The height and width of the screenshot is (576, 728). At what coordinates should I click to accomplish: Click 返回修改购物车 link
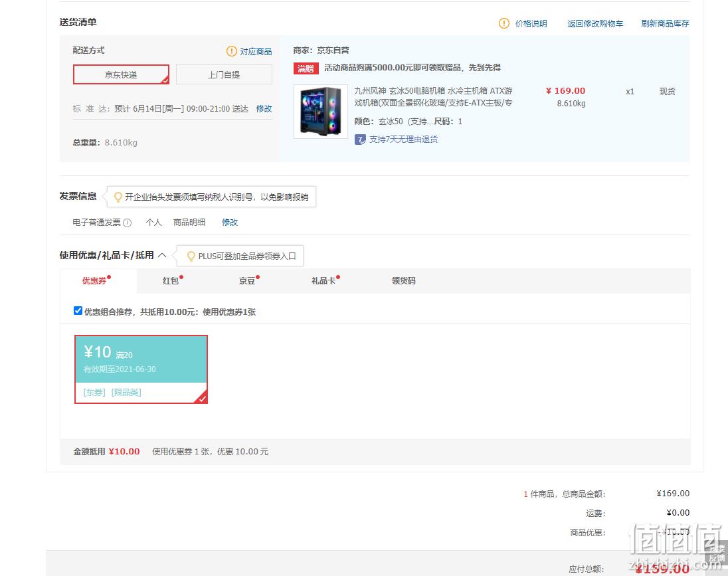(x=595, y=23)
